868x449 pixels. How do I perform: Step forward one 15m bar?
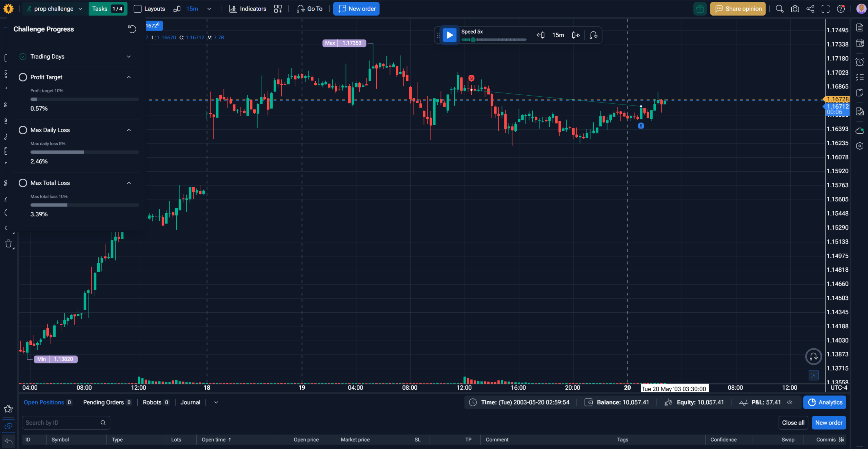[576, 35]
